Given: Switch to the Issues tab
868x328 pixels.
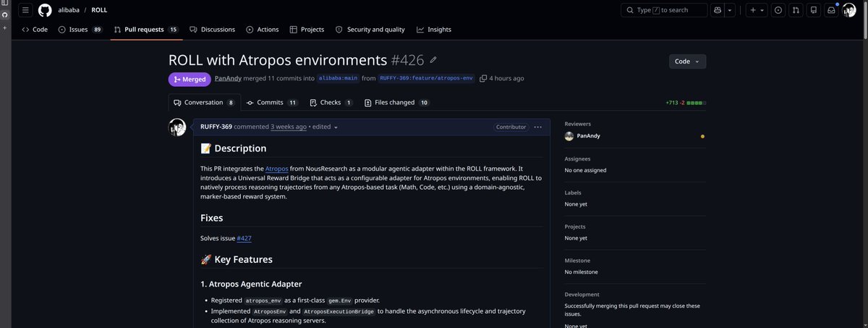Looking at the screenshot, I should [x=80, y=30].
